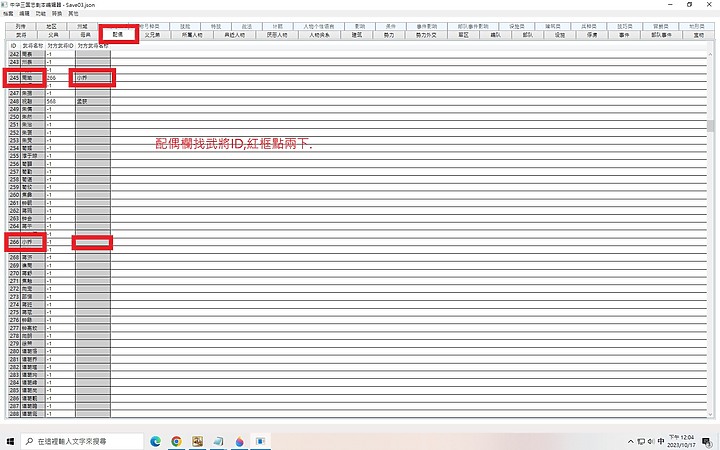Switch to the 軍區 tab
720x450 pixels.
(x=464, y=35)
